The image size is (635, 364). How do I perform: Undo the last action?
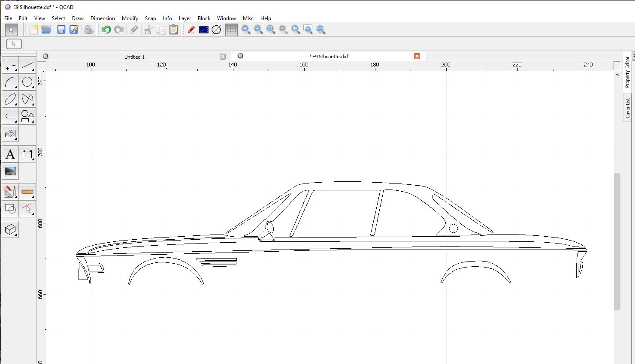(106, 30)
